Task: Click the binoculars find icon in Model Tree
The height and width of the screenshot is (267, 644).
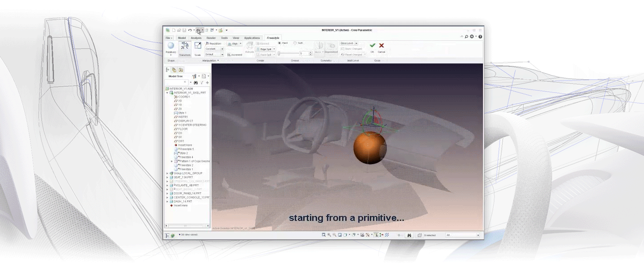Action: [x=195, y=82]
